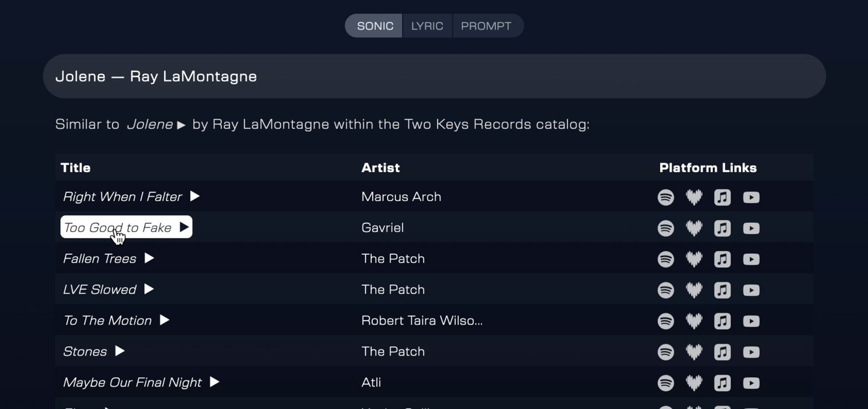868x409 pixels.
Task: Select the SONIC search tab
Action: coord(375,26)
